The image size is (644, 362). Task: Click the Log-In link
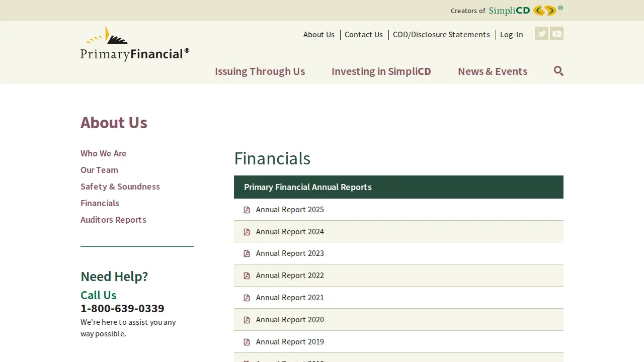[512, 34]
